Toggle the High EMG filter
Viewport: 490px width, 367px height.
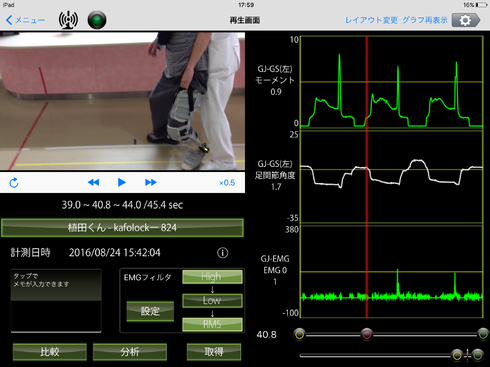(212, 277)
